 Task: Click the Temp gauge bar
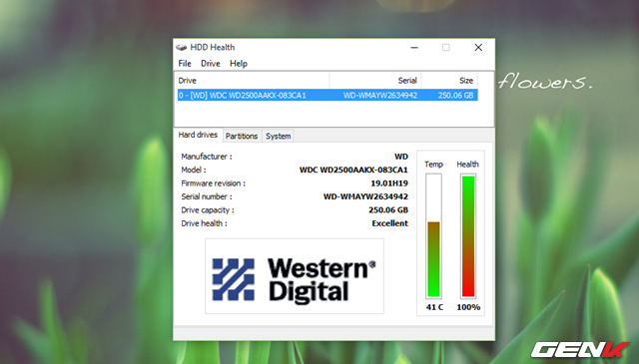pos(433,236)
